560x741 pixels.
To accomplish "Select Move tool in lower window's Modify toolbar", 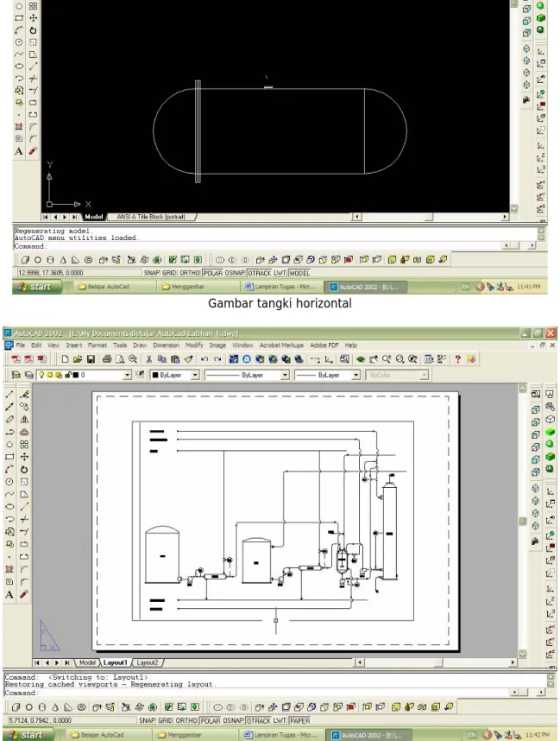I will click(x=24, y=457).
